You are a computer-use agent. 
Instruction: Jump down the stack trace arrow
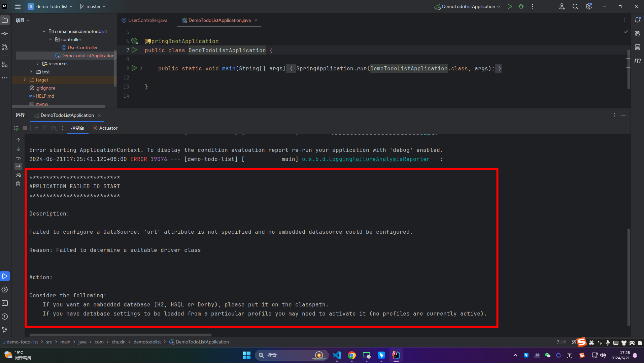point(18,149)
